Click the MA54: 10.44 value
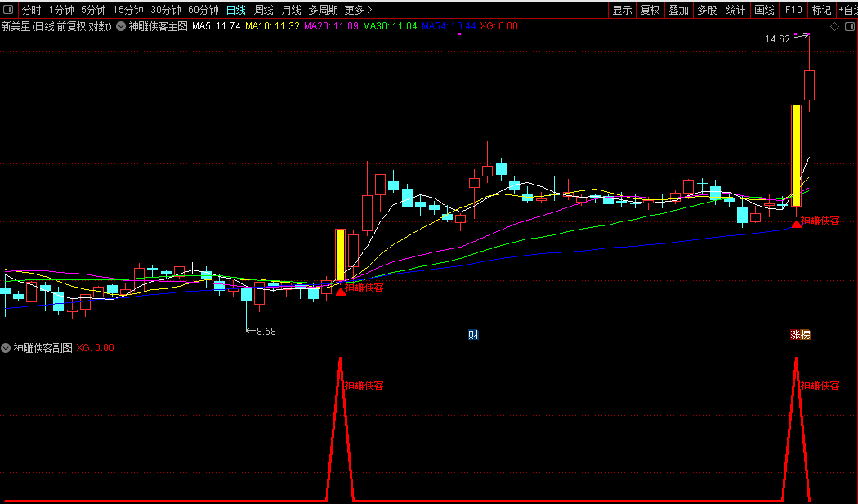The image size is (858, 504). click(449, 25)
